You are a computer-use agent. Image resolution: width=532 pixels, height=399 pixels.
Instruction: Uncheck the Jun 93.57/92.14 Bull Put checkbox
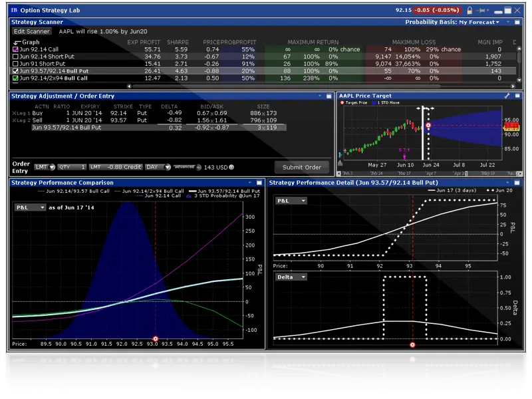tap(15, 71)
